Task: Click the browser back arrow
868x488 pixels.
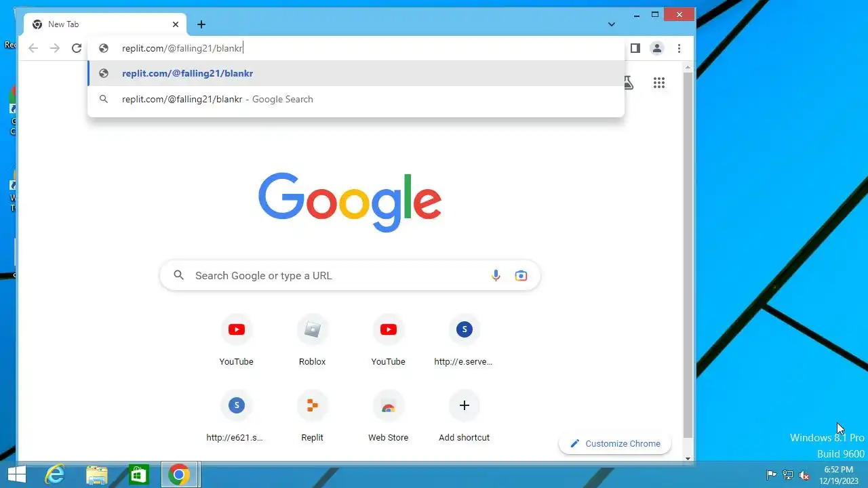Action: tap(33, 48)
